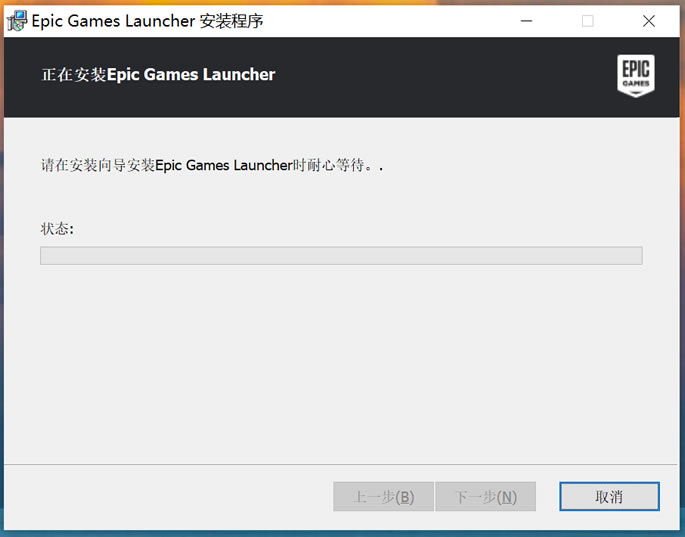The height and width of the screenshot is (537, 685).
Task: Click window title Epic Games Launcher 安装程序
Action: coord(147,21)
